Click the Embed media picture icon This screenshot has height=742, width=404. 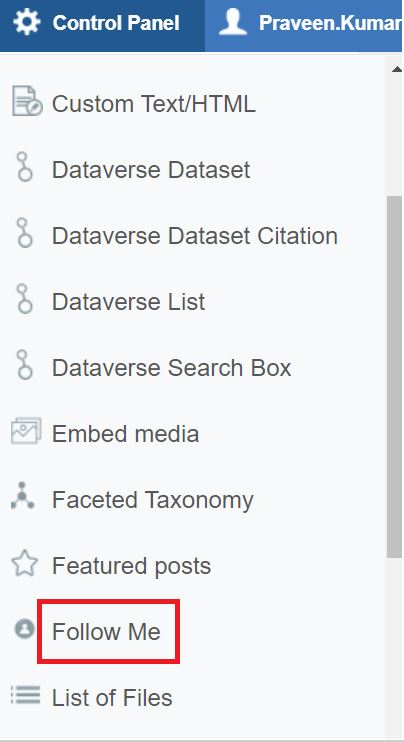[x=26, y=431]
